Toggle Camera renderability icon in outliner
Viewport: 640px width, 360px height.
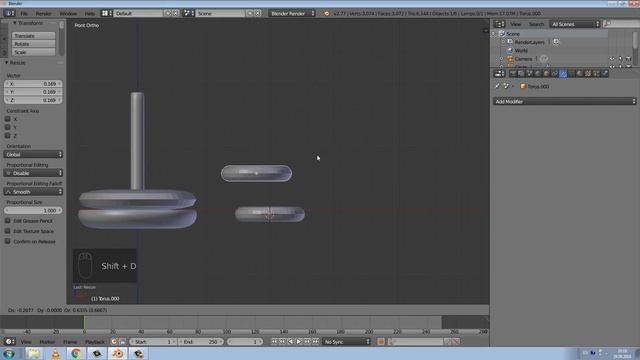click(629, 59)
